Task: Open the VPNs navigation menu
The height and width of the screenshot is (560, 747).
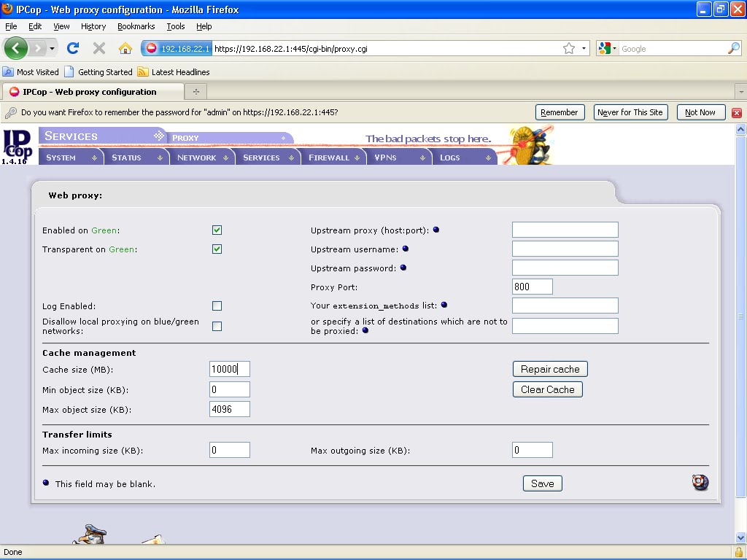Action: (399, 157)
